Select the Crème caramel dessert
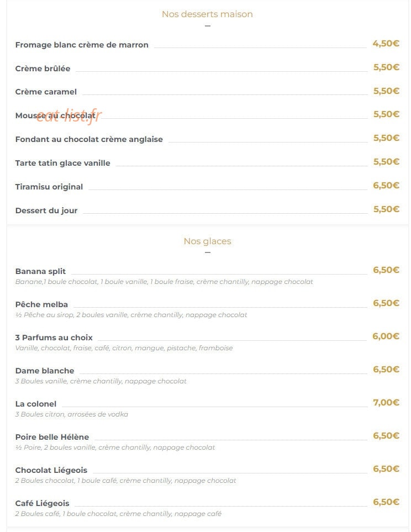 [x=46, y=92]
